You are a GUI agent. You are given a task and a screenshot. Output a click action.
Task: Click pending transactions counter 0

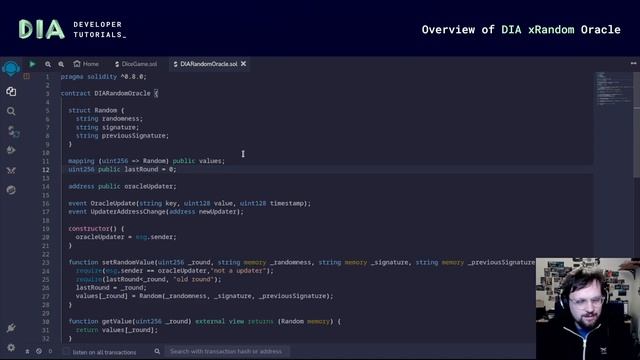[50, 351]
